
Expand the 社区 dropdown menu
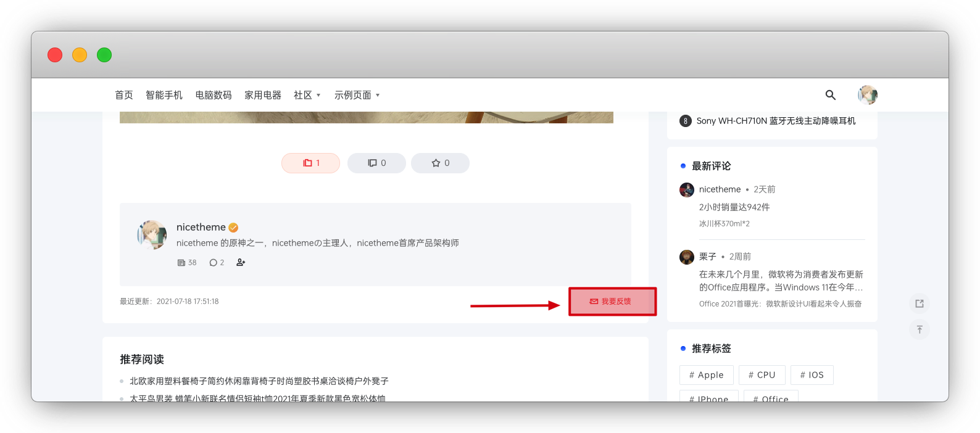307,95
